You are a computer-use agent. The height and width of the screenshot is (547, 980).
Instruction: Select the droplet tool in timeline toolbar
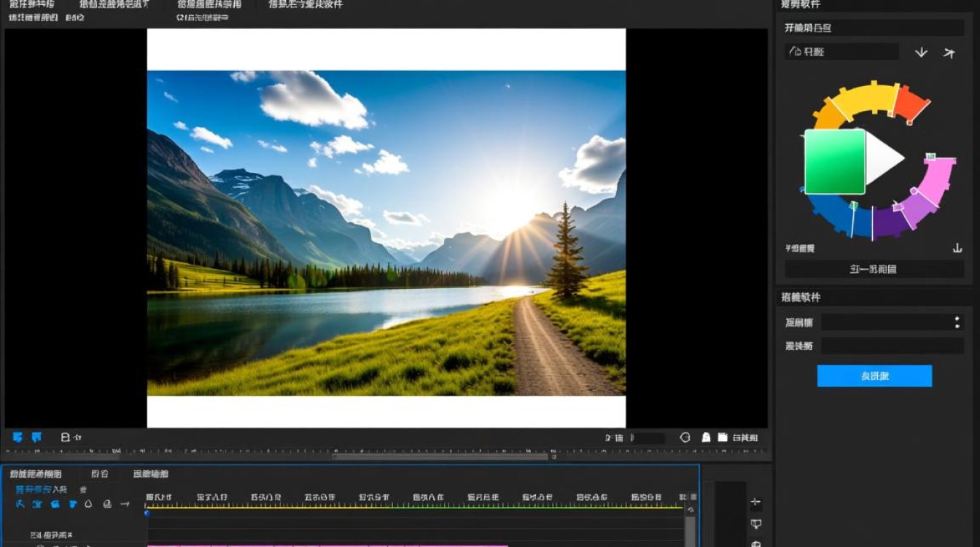tap(89, 504)
